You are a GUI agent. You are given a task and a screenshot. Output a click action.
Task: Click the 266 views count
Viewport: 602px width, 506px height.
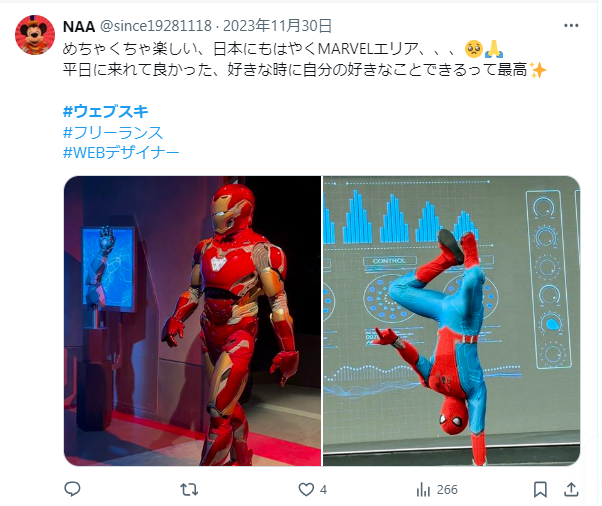(x=447, y=490)
